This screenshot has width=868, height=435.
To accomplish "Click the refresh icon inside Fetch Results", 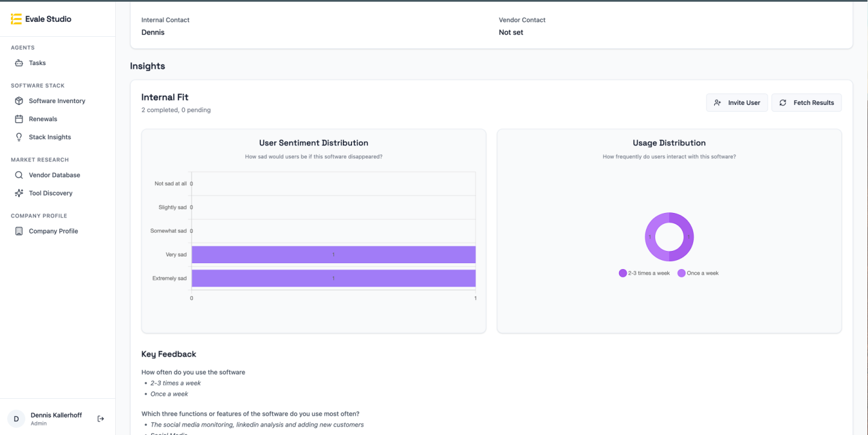I will pyautogui.click(x=782, y=102).
